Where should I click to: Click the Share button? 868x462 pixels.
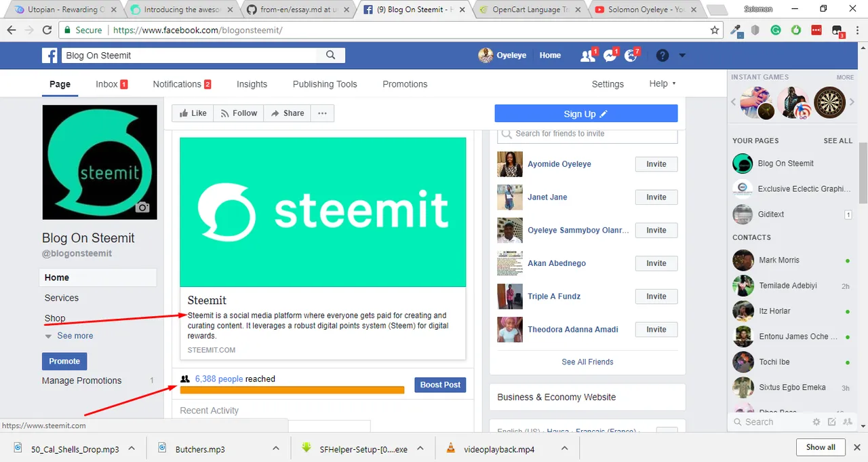point(288,113)
